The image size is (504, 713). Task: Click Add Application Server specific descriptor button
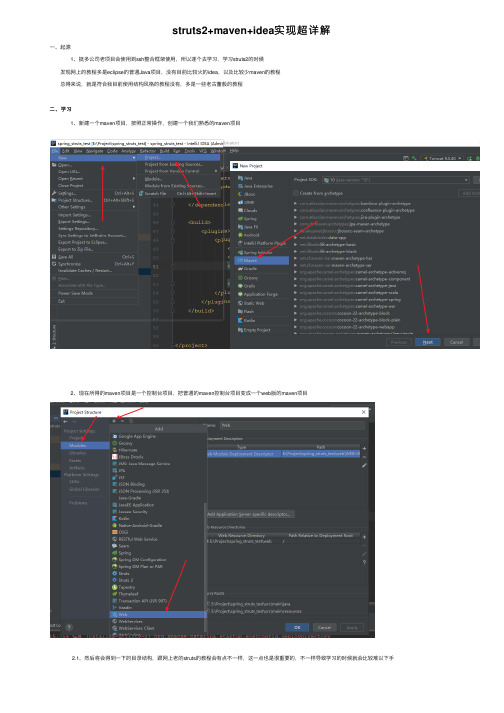250,514
